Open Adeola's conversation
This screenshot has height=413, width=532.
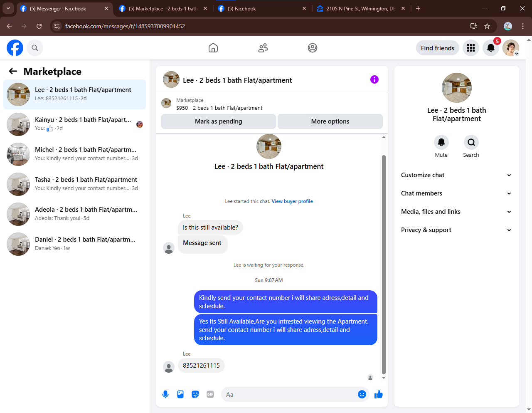(x=75, y=214)
